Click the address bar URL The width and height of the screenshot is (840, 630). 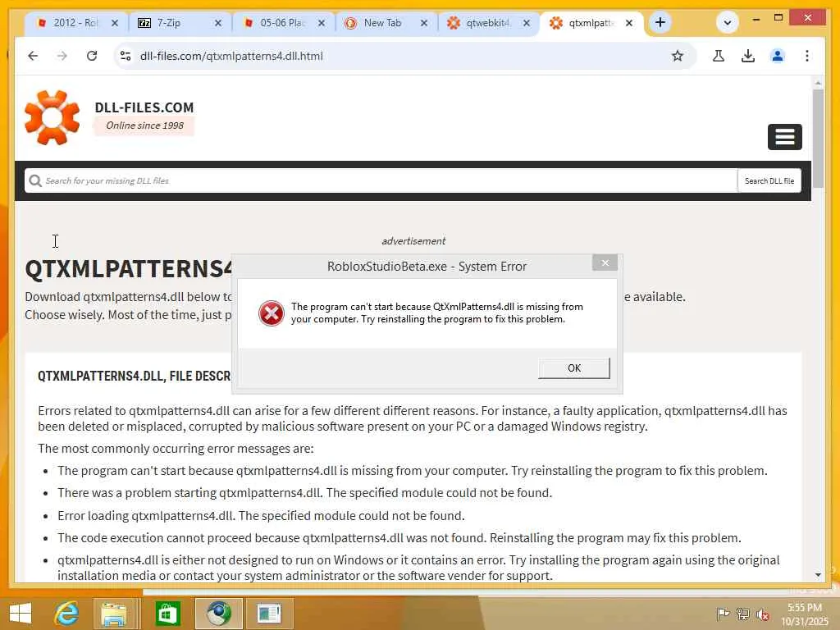point(231,56)
